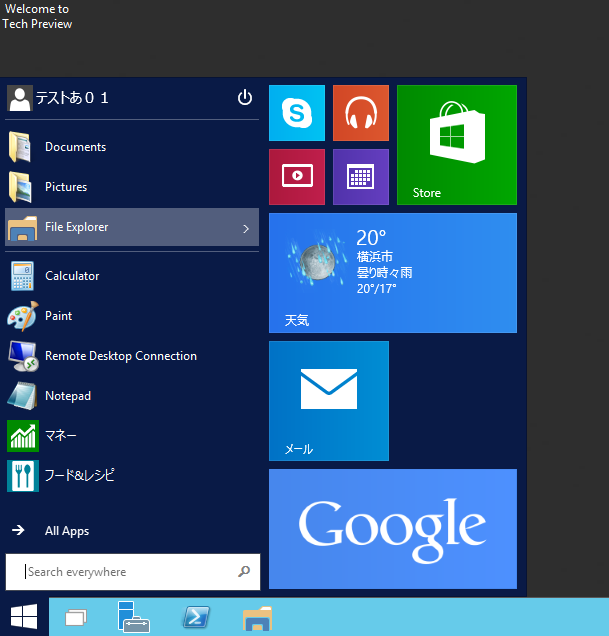This screenshot has height=636, width=609.
Task: Open Server Manager on the taskbar
Action: point(133,617)
